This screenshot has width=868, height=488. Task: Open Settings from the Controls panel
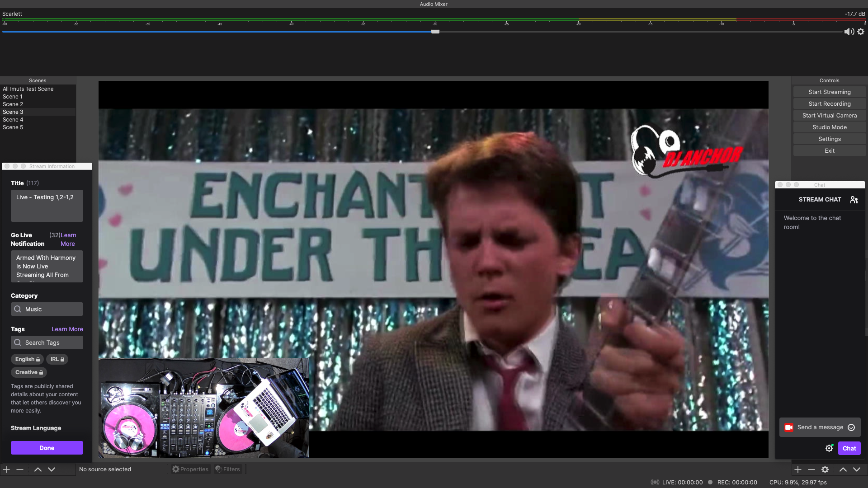point(830,139)
